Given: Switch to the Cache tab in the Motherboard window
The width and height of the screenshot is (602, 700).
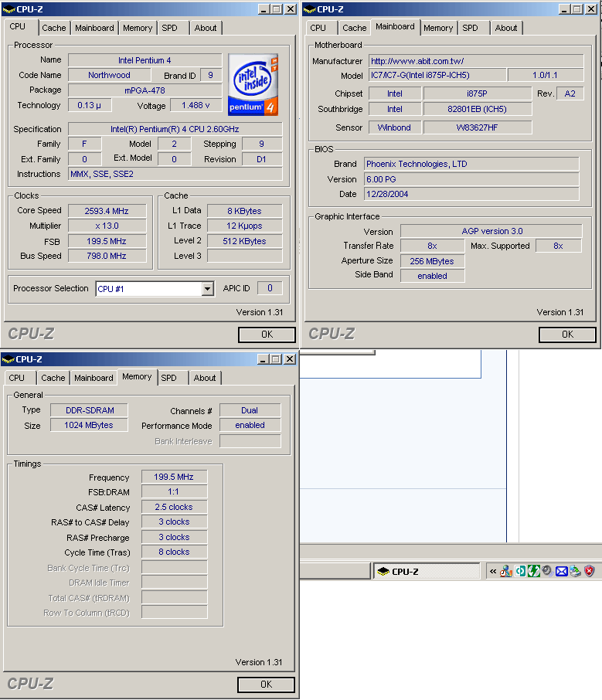Looking at the screenshot, I should pyautogui.click(x=355, y=28).
